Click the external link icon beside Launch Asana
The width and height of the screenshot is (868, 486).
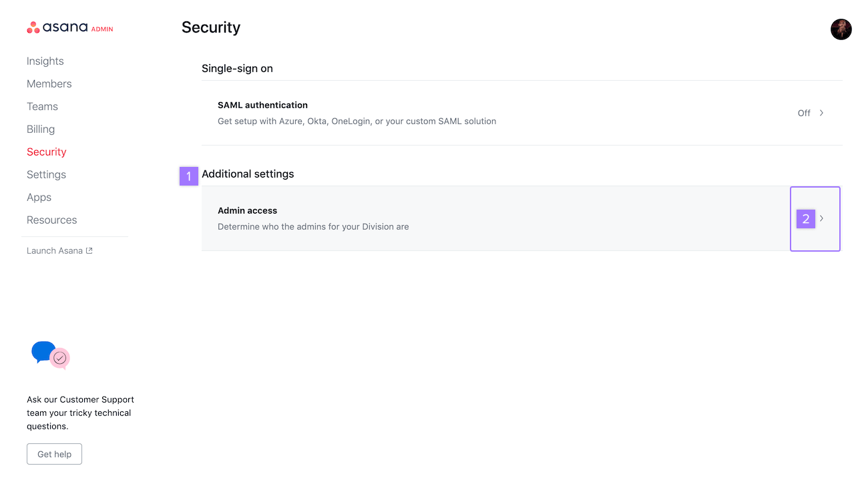(89, 251)
